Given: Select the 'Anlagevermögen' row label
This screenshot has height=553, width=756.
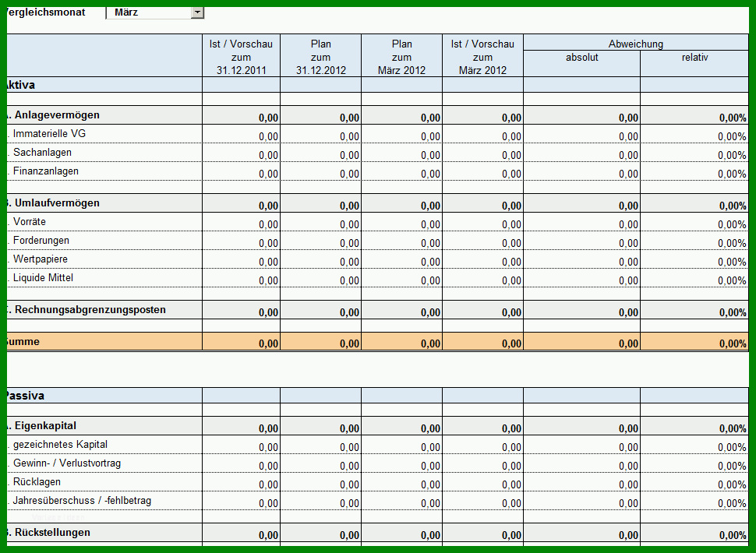Looking at the screenshot, I should (57, 115).
